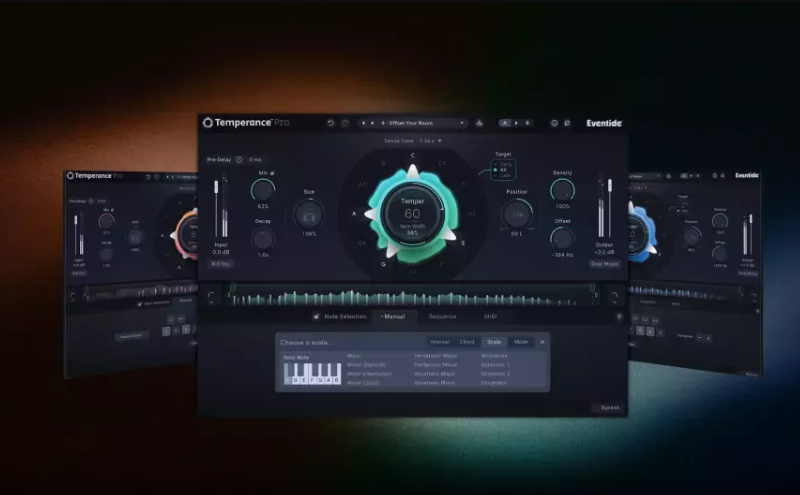Click the Decay knob
Viewport: 800px width, 495px height.
[x=263, y=238]
